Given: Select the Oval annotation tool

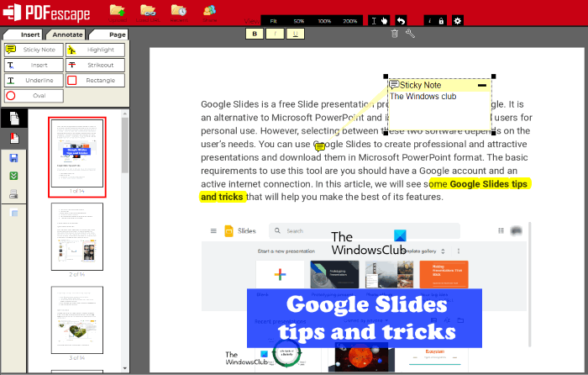Looking at the screenshot, I should [x=34, y=96].
